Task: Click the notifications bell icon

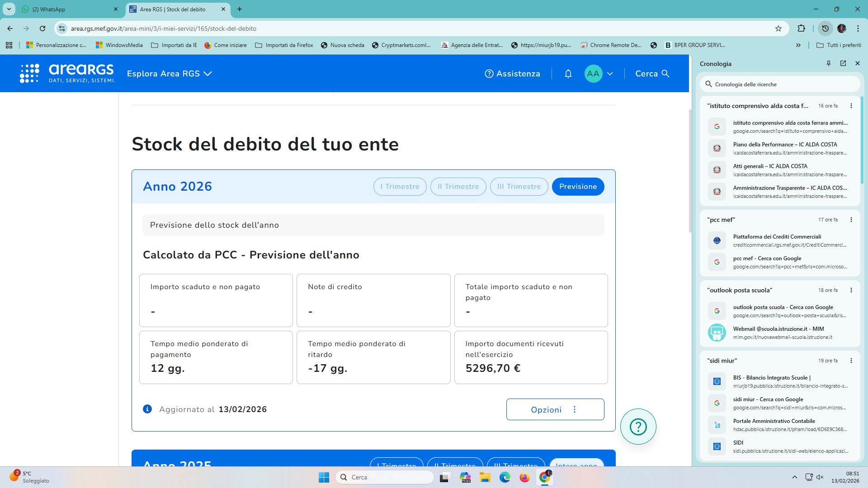Action: (x=568, y=74)
